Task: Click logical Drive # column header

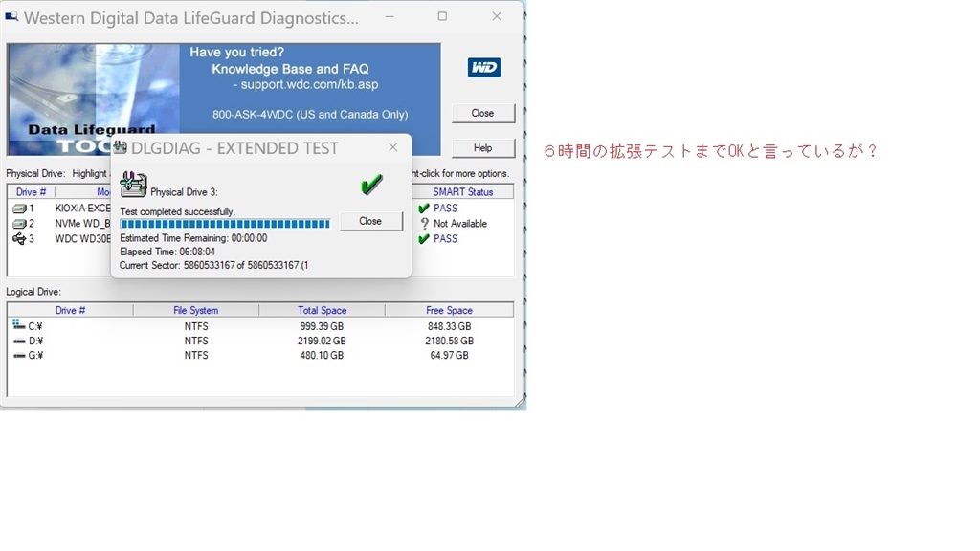Action: (x=70, y=310)
